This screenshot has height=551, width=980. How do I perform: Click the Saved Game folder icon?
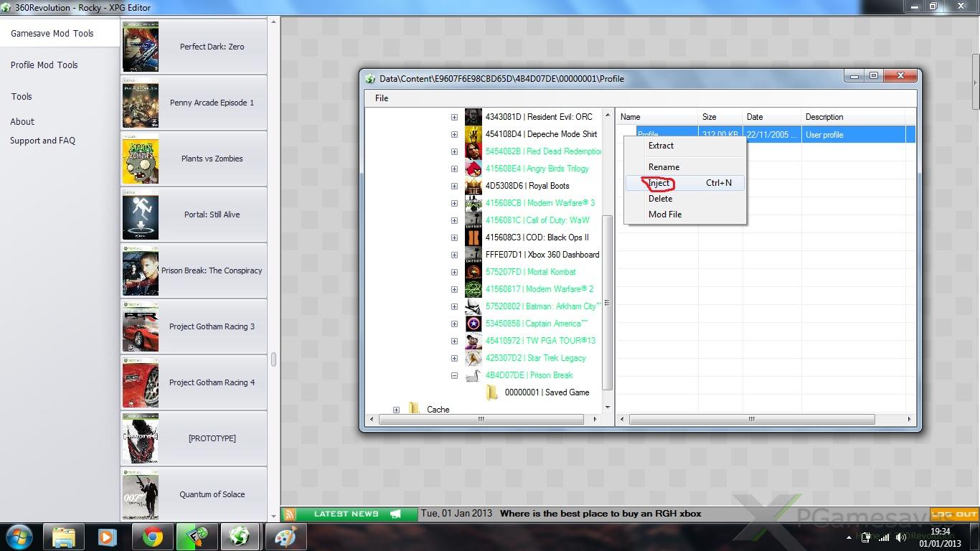[x=491, y=392]
